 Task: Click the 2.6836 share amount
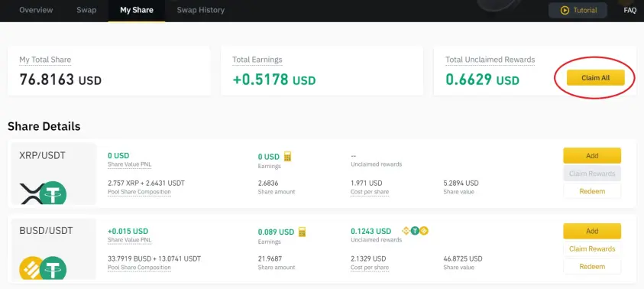tap(268, 183)
